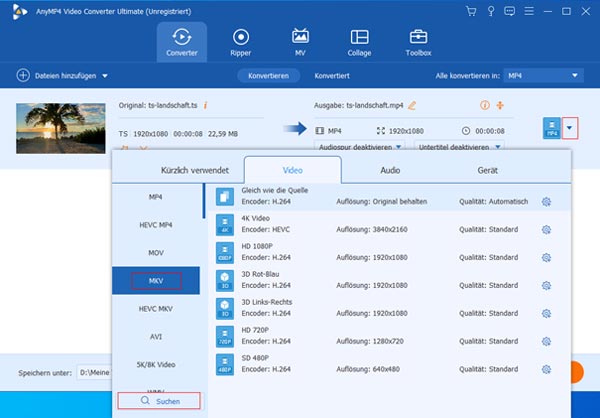
Task: Choose the 3D Rot-Blau preset icon
Action: click(225, 281)
